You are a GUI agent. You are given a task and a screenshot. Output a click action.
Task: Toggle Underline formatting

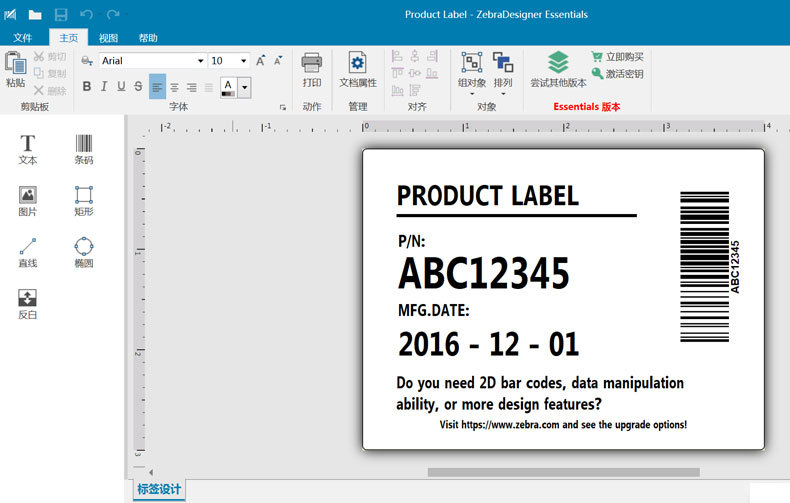[x=121, y=87]
